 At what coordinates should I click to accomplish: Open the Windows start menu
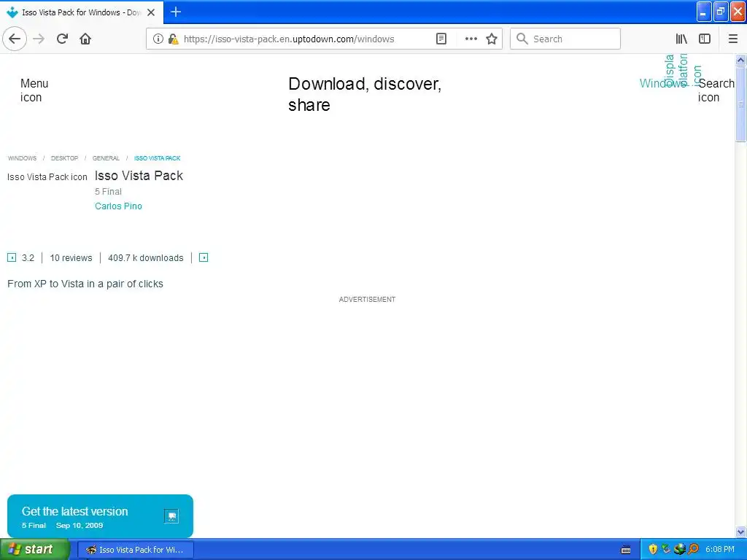[35, 549]
